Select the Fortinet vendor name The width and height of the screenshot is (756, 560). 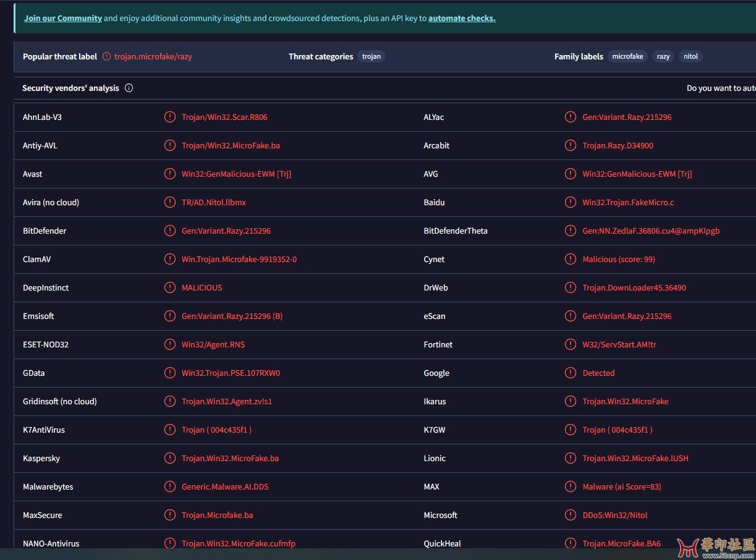click(x=438, y=344)
